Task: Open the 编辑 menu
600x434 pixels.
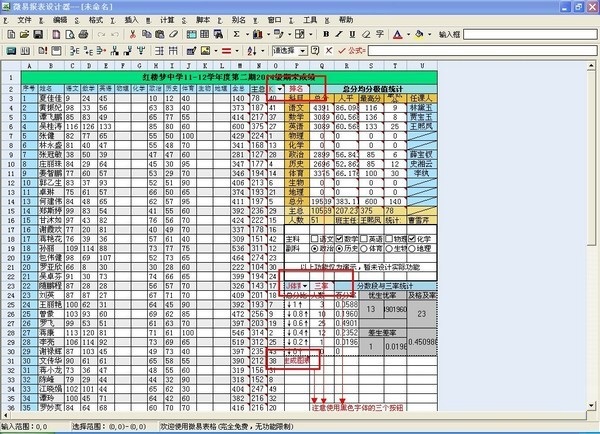Action: coord(60,20)
